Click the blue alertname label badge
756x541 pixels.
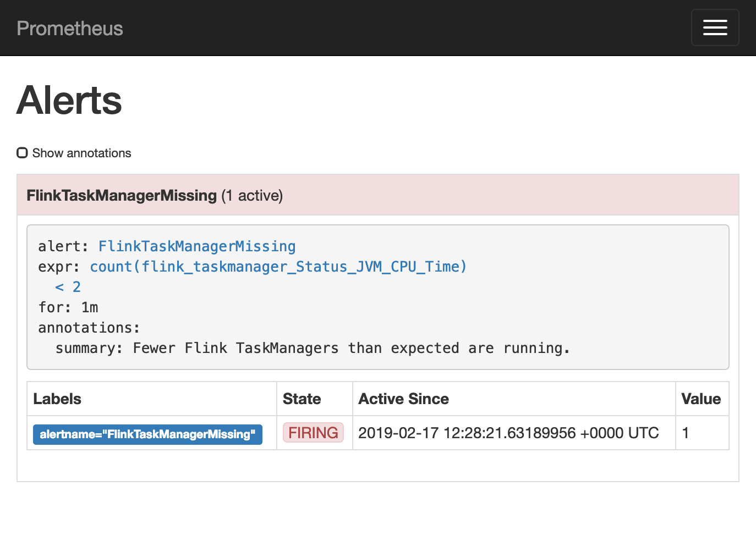[x=147, y=434]
